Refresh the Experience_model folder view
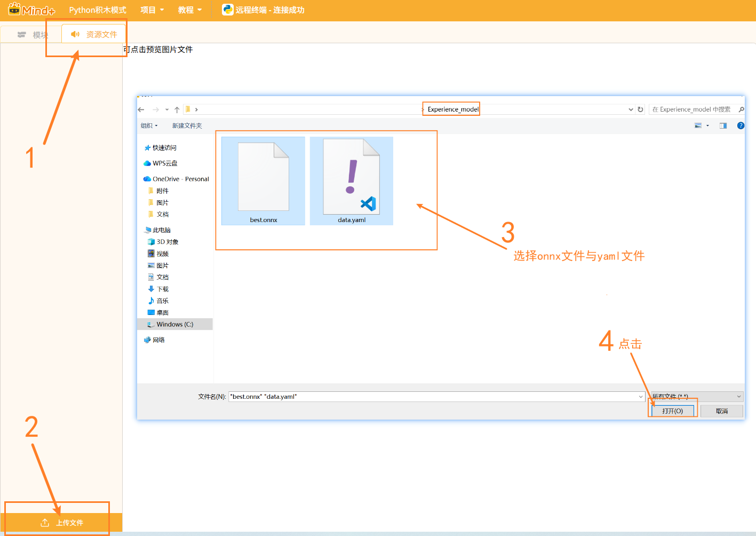The height and width of the screenshot is (536, 756). point(640,109)
